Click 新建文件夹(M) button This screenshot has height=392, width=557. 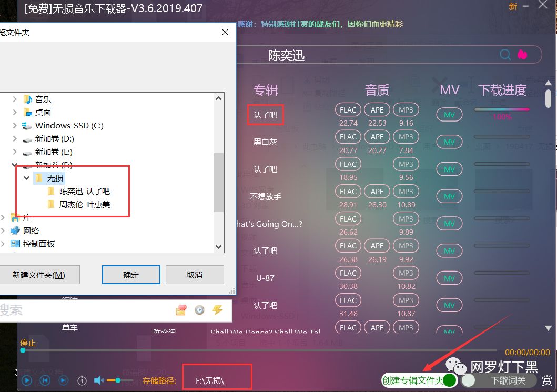[x=39, y=275]
